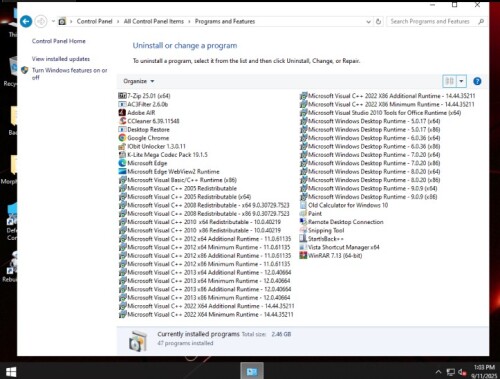Select Visual C++ 2022 X86 Additional Runtime
This screenshot has height=379, width=500.
pos(388,96)
